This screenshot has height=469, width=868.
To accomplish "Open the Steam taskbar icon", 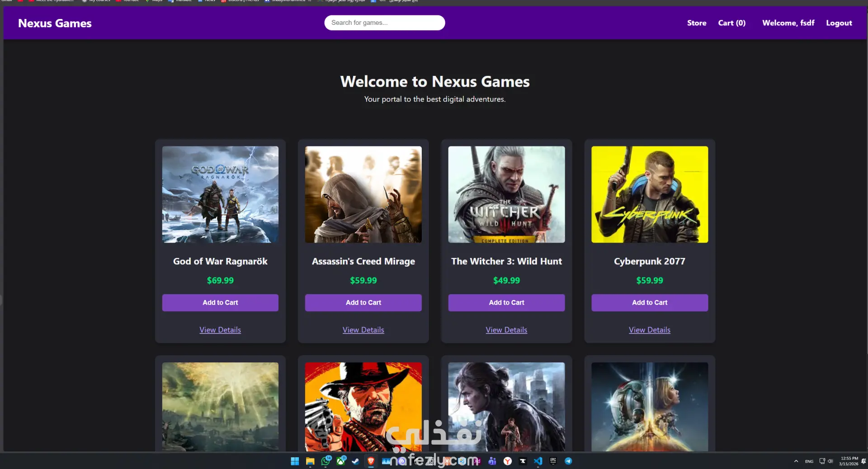I will coord(356,461).
